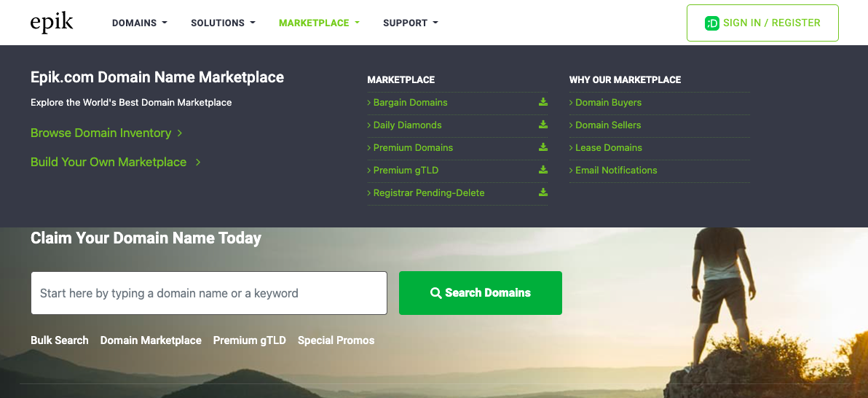Click the magnifier icon in Search Domains

[x=435, y=293]
